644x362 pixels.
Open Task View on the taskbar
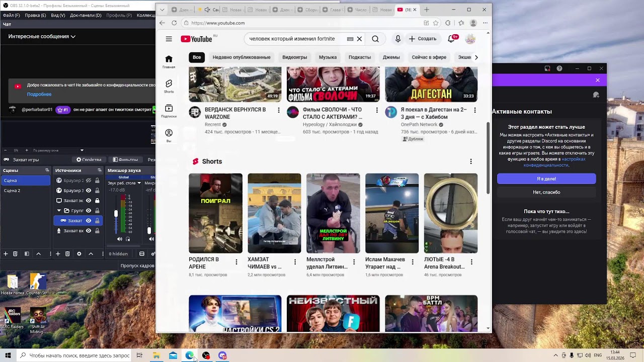pyautogui.click(x=139, y=355)
